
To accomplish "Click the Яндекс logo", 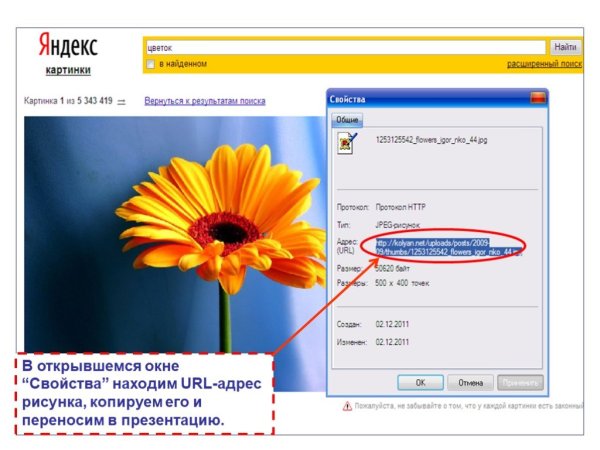I will pos(67,45).
